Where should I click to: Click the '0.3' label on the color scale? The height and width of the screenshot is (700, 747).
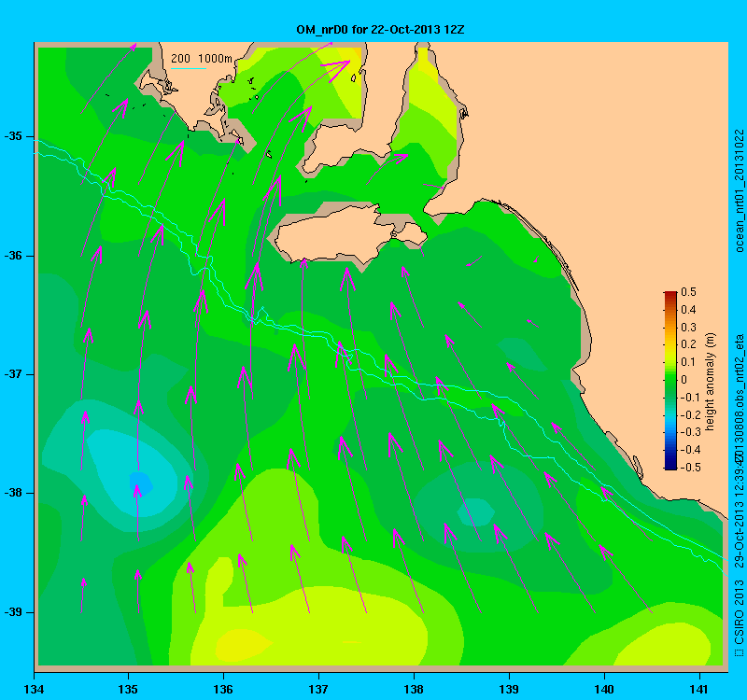[688, 328]
